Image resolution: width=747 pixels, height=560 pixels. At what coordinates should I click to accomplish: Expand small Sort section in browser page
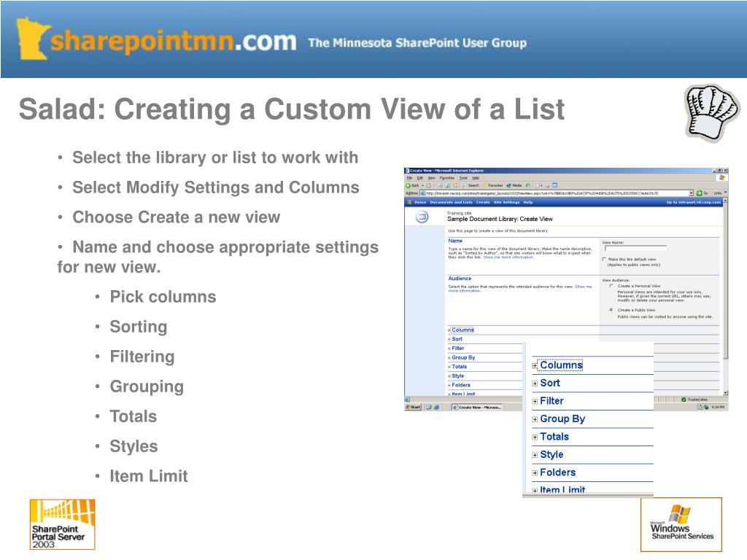coord(449,340)
